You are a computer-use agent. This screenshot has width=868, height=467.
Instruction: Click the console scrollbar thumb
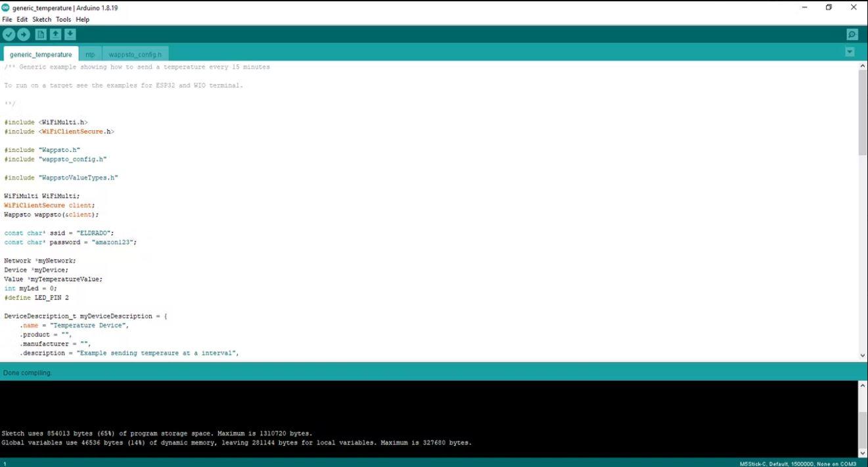click(x=863, y=430)
